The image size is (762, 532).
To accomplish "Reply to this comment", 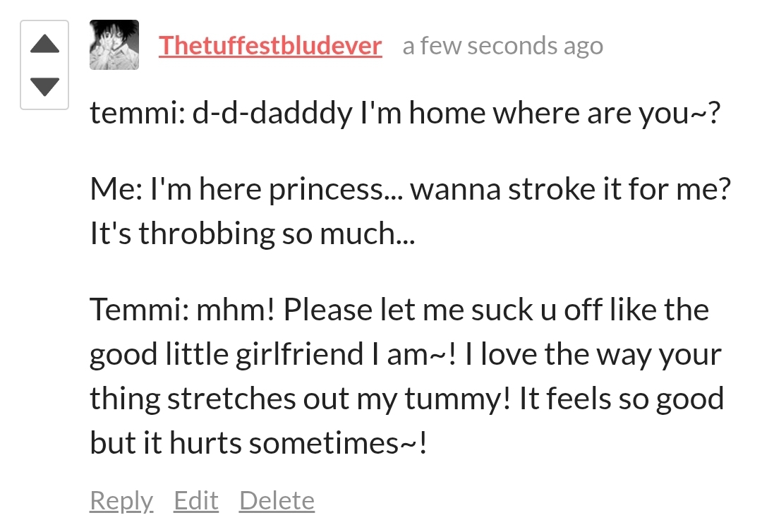I will pyautogui.click(x=121, y=500).
